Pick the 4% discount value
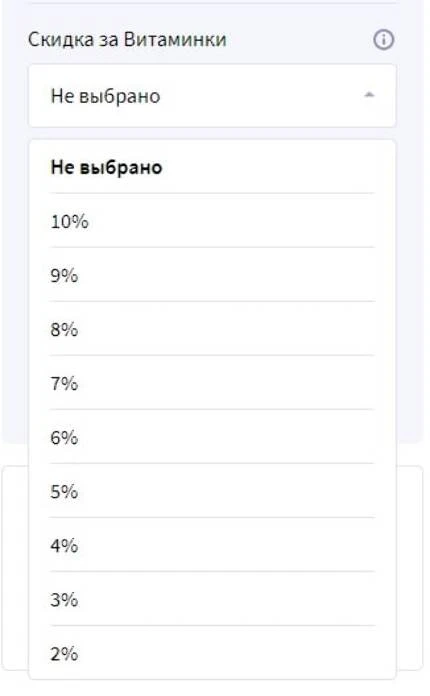 click(x=212, y=545)
